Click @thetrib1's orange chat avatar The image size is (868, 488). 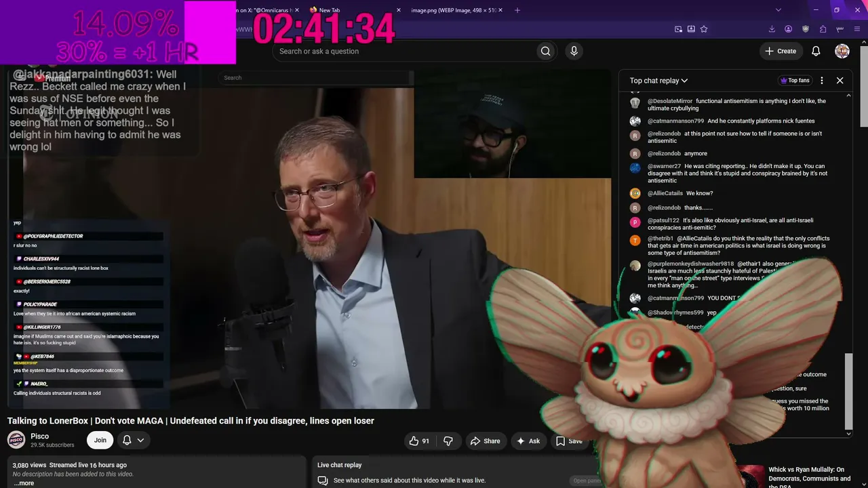[x=635, y=241]
